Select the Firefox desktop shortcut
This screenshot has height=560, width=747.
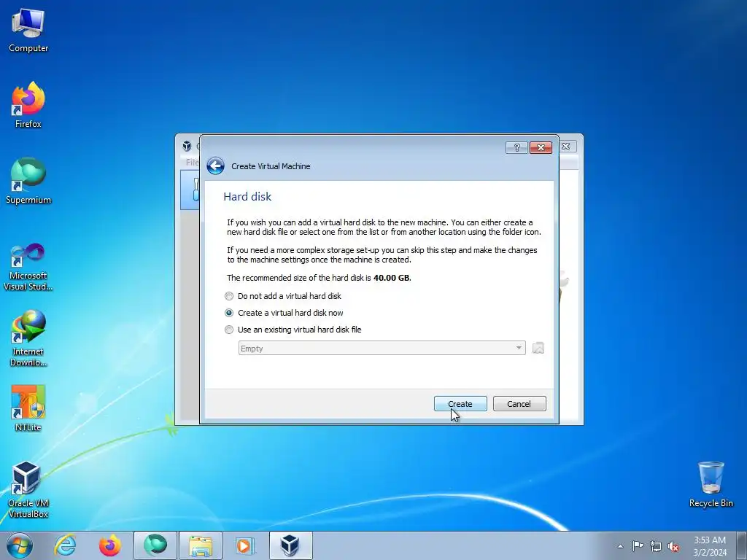pos(28,105)
